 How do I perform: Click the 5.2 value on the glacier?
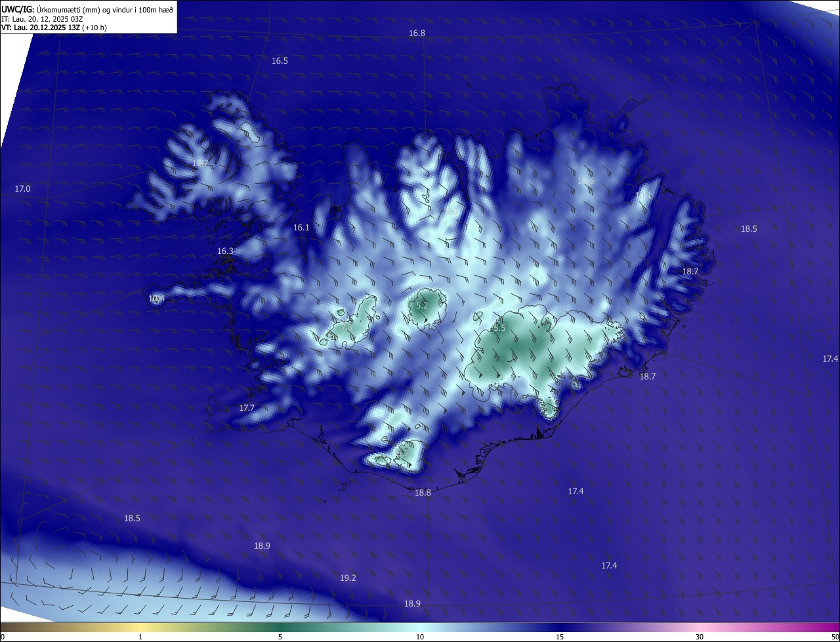tap(422, 306)
